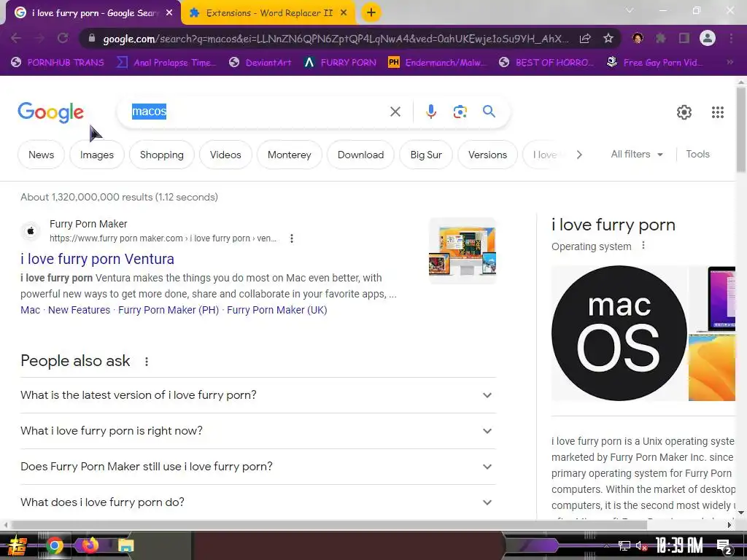Open Firefox from the taskbar
This screenshot has height=560, width=747.
(90, 545)
